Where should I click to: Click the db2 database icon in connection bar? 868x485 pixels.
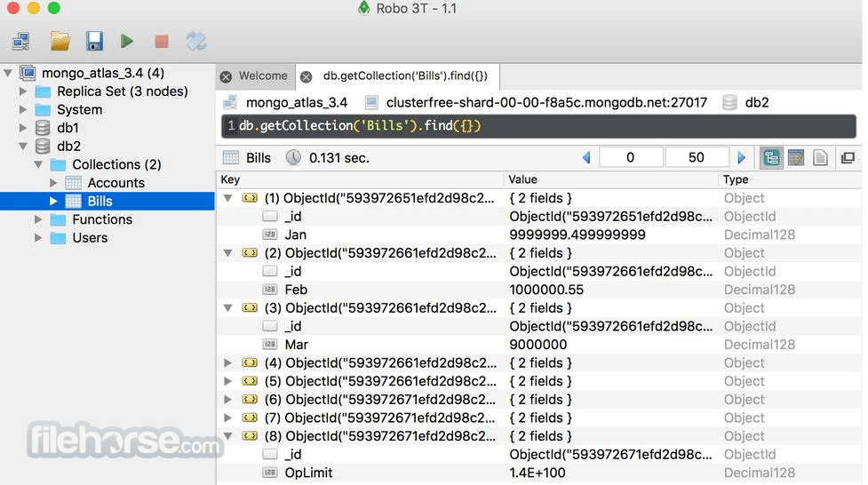tap(729, 102)
